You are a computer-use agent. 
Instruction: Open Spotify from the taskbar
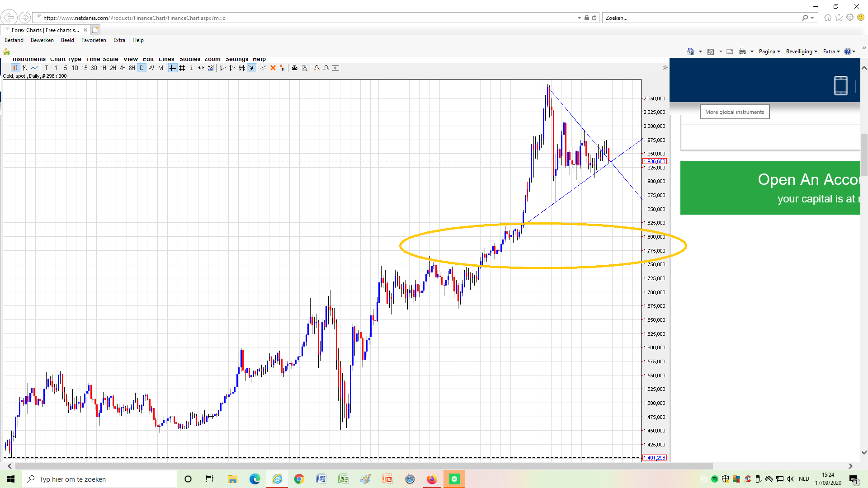pyautogui.click(x=454, y=479)
